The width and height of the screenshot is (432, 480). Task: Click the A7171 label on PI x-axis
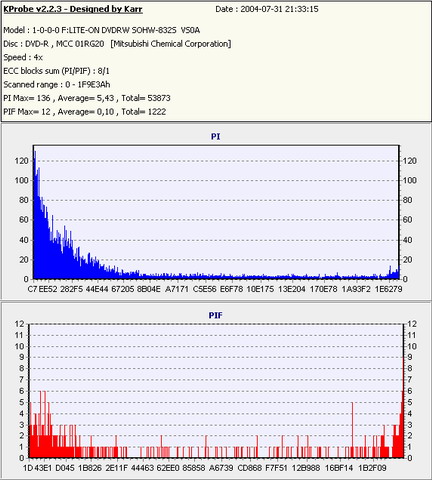[177, 289]
